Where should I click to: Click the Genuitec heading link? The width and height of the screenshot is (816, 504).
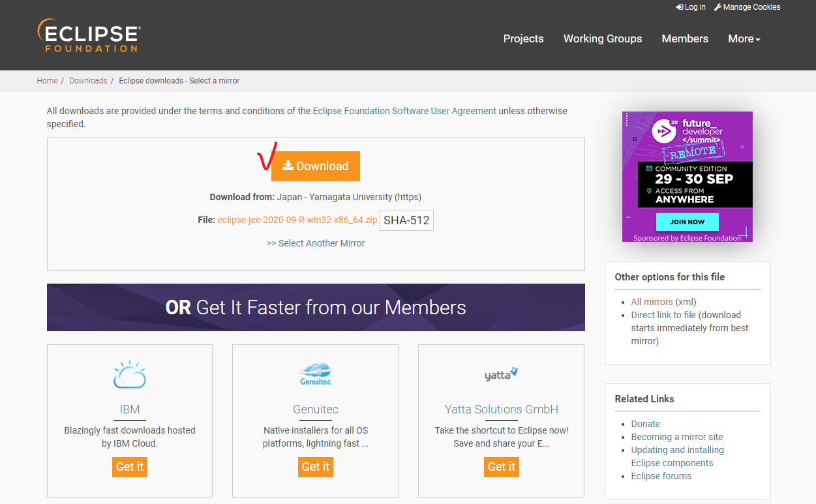[316, 409]
